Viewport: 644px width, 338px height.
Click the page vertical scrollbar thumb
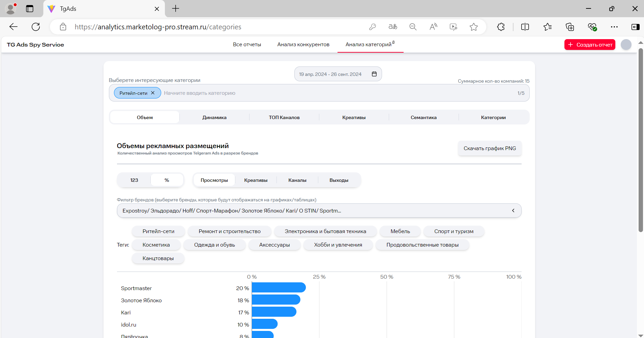641,140
